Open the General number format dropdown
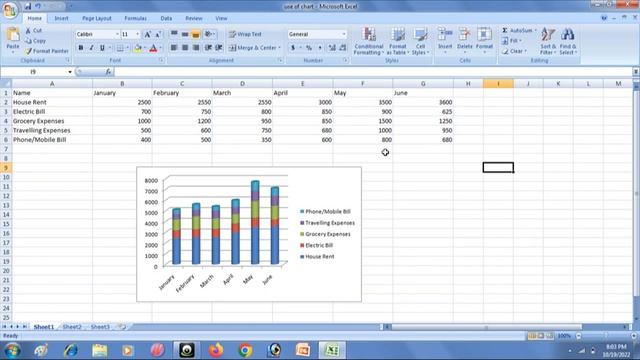 [x=344, y=34]
